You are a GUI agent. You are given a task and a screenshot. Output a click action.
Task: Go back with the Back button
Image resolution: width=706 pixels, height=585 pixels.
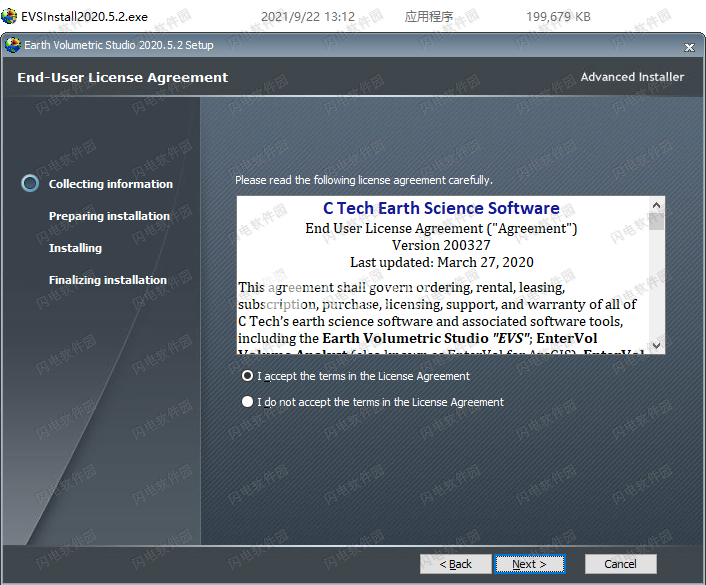[456, 564]
